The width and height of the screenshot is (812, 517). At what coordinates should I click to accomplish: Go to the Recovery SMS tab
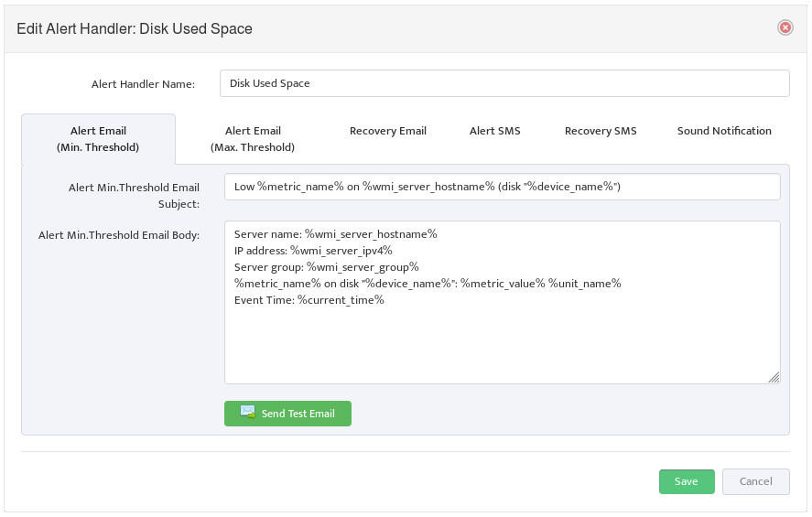pyautogui.click(x=601, y=131)
